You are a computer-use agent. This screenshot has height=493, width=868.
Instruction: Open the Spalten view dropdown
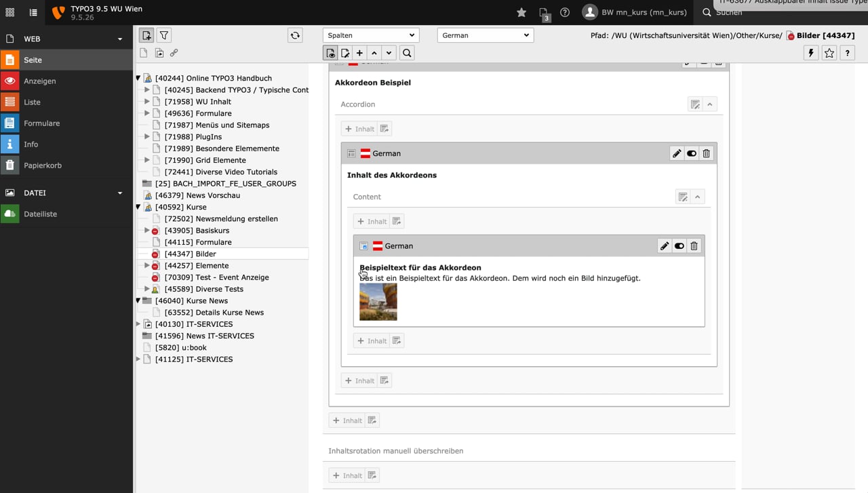[x=371, y=35]
